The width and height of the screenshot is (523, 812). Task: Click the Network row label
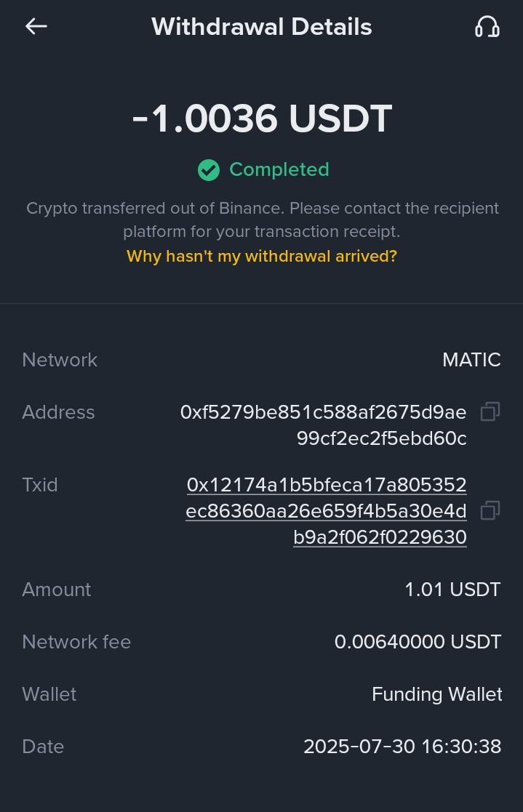tap(60, 360)
